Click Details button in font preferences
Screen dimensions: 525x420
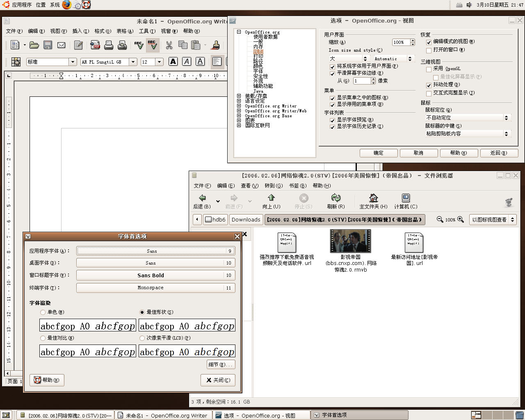[x=221, y=364]
